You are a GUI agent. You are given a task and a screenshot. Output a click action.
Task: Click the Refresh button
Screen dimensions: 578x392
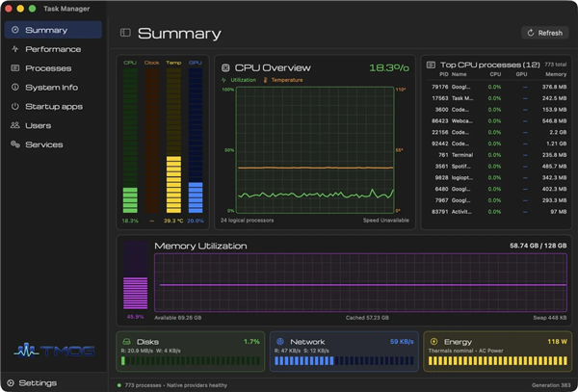[x=545, y=33]
